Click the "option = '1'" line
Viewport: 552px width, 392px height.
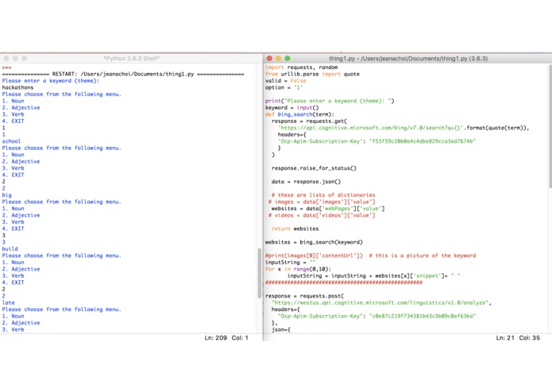coord(284,87)
